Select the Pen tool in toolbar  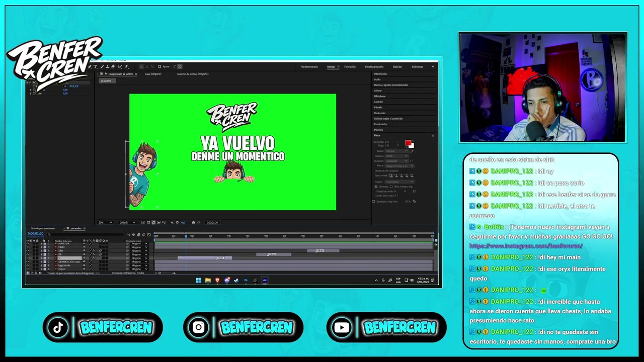pyautogui.click(x=90, y=66)
